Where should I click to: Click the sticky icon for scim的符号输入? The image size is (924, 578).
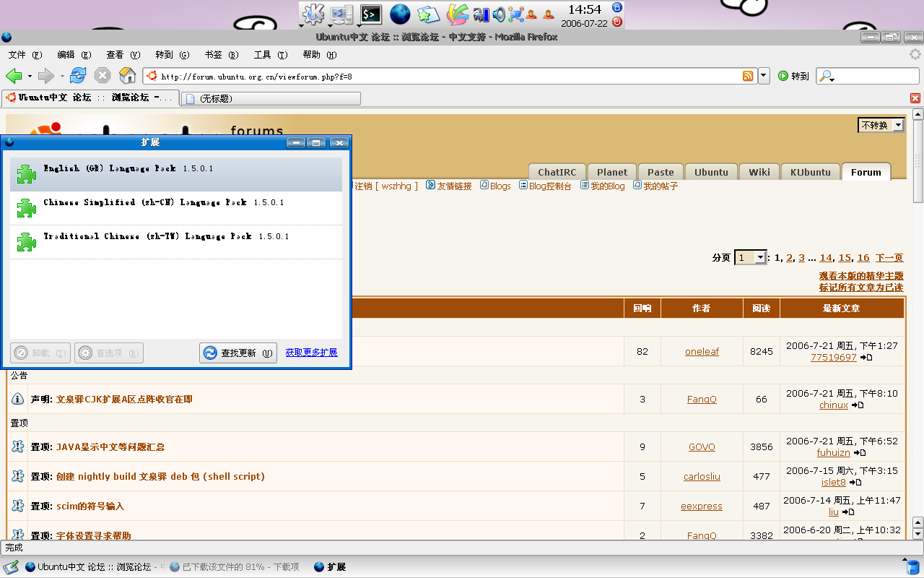(x=18, y=506)
